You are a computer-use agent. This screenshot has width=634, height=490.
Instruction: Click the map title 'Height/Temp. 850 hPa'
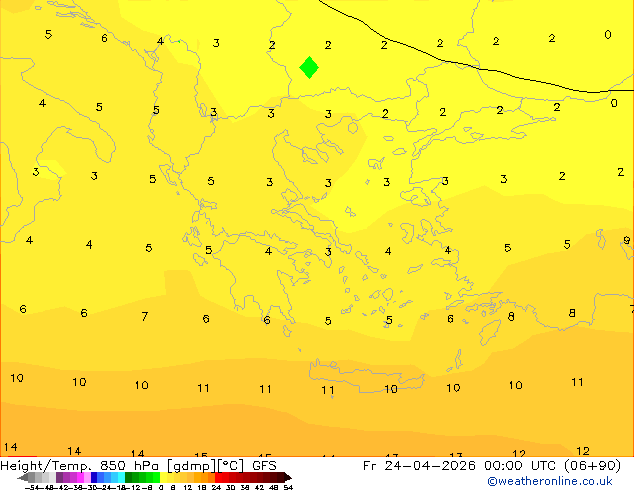pyautogui.click(x=81, y=466)
